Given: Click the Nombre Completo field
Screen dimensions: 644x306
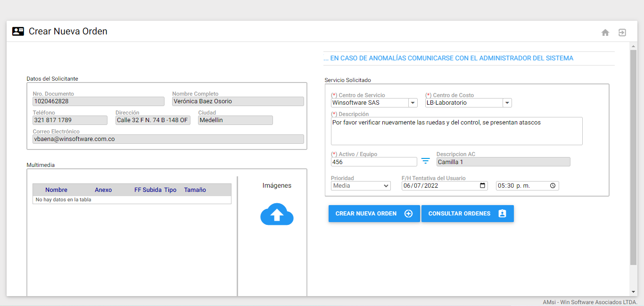Looking at the screenshot, I should coord(238,101).
